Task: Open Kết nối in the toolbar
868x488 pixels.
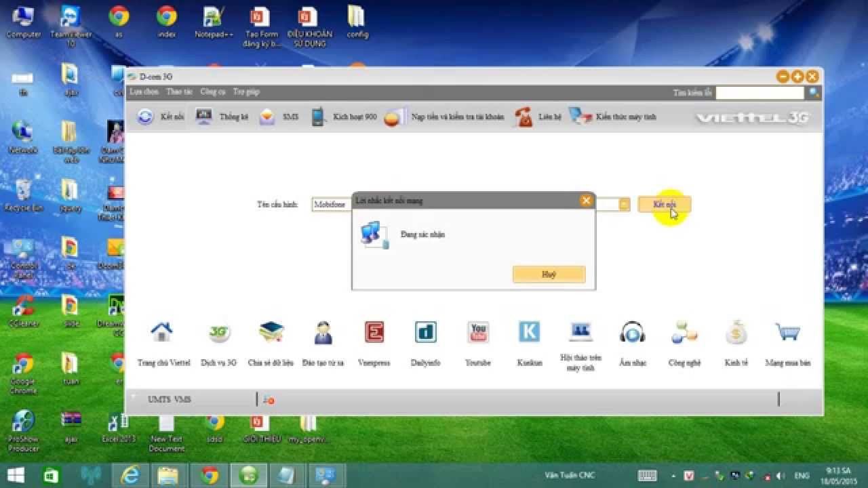Action: click(x=160, y=117)
